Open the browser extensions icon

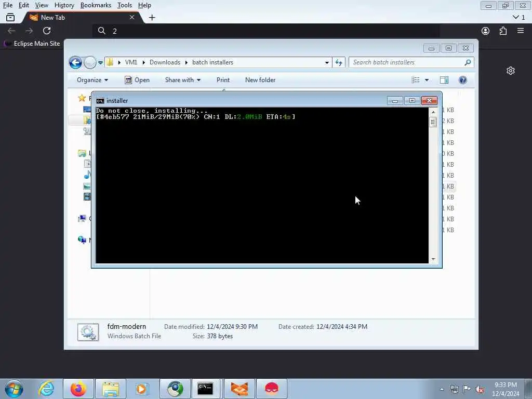click(x=503, y=31)
